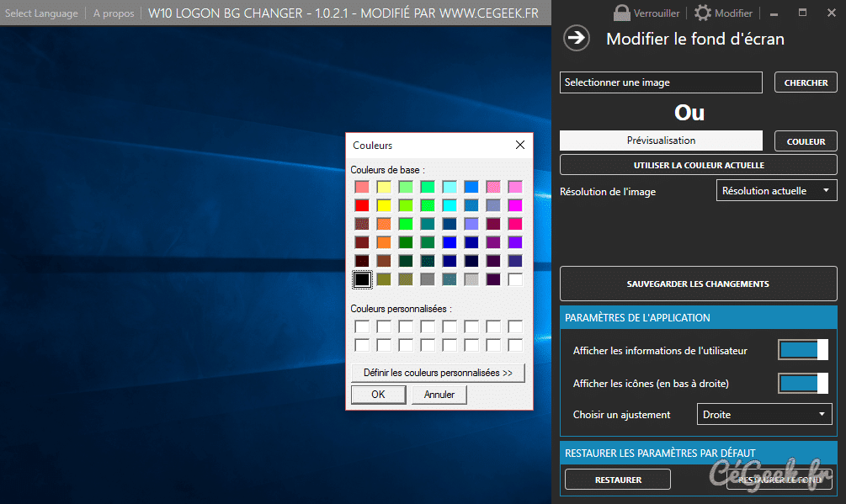
Task: Confirm the color with OK button
Action: click(378, 395)
